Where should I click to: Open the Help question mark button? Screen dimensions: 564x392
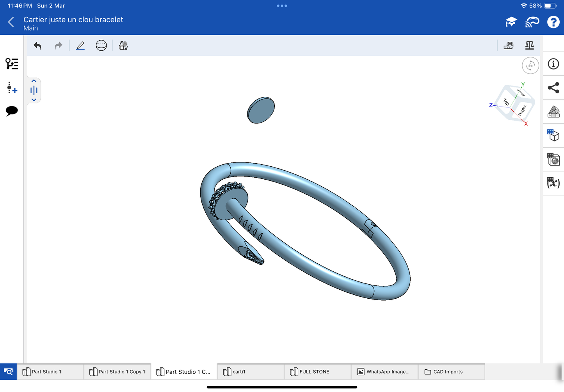pos(553,22)
